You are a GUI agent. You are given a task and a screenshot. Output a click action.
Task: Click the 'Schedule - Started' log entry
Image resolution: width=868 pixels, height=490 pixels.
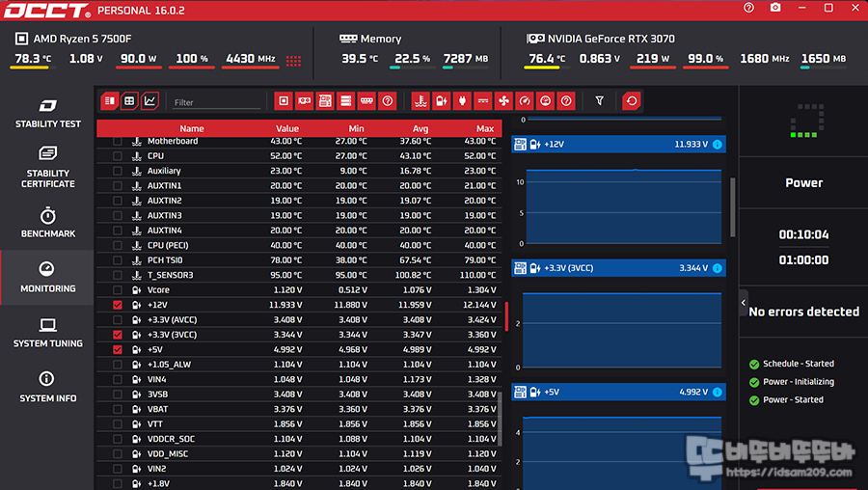click(x=792, y=364)
